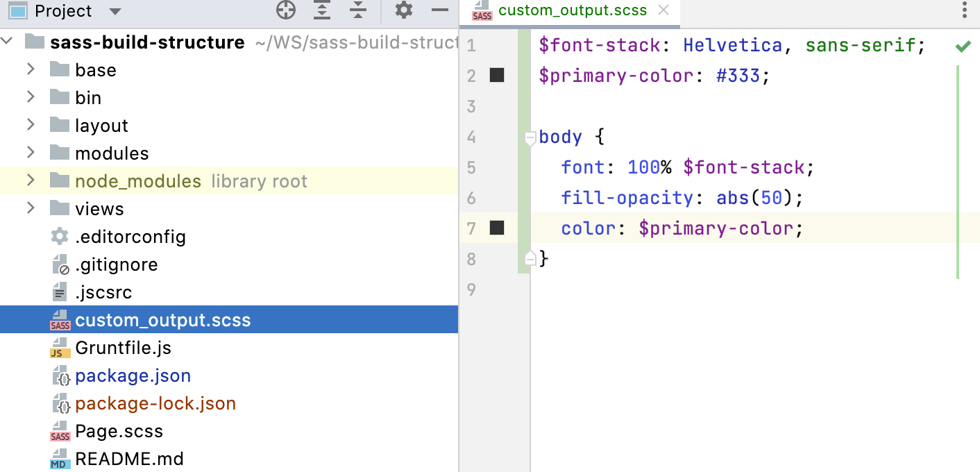Screen dimensions: 980x472
Task: Open the Project view dropdown
Action: click(x=115, y=12)
